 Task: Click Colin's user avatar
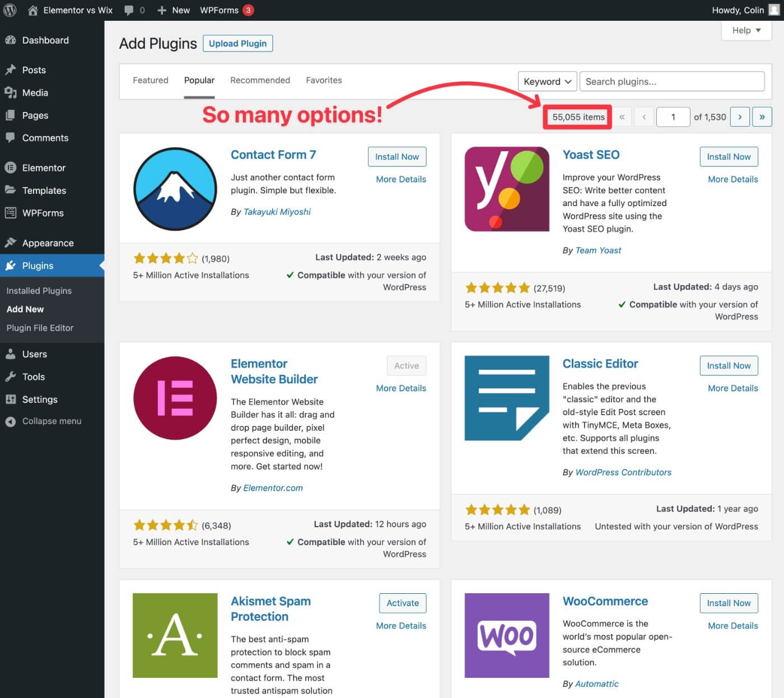click(x=774, y=10)
